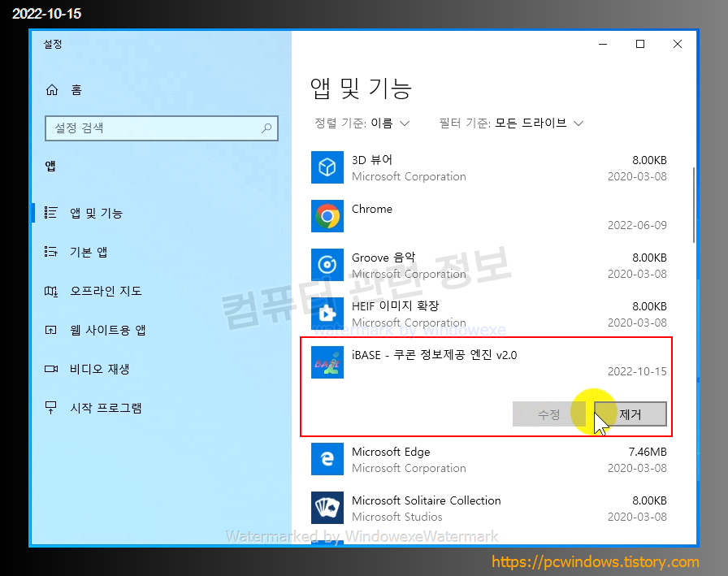Click the startup programs (시작 프로그램) icon
This screenshot has width=728, height=576.
(x=50, y=408)
